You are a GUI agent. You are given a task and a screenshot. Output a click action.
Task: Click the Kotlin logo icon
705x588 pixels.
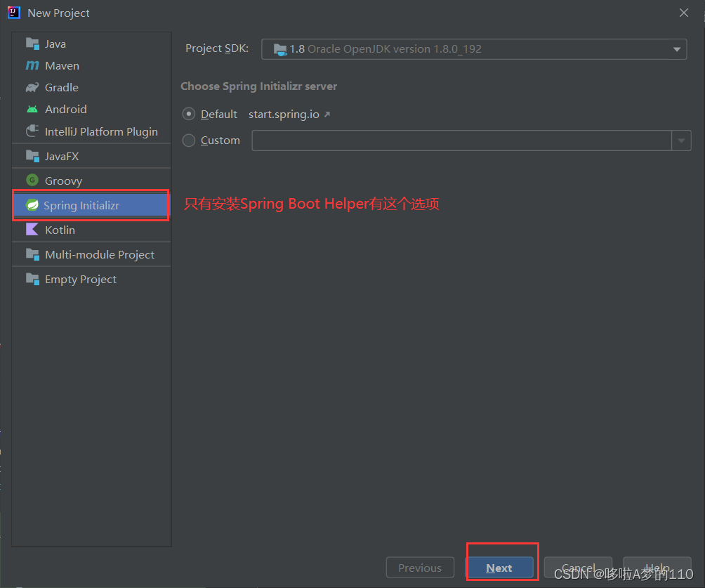32,230
